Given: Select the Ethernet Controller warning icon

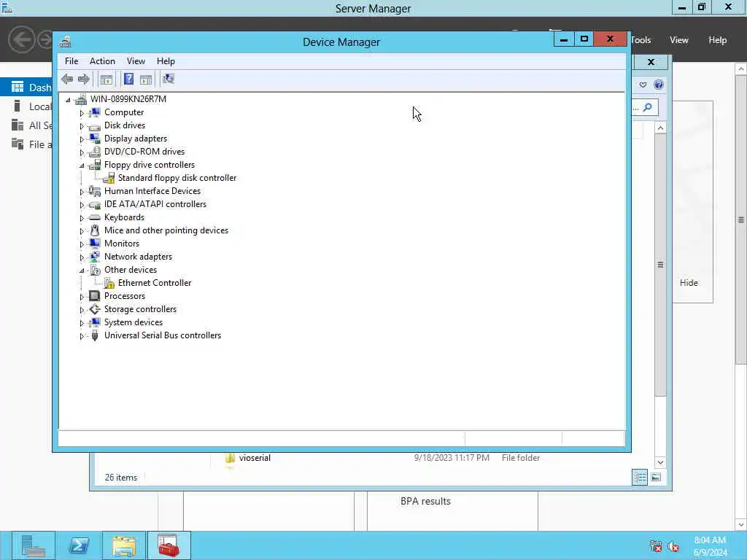Looking at the screenshot, I should tap(109, 283).
